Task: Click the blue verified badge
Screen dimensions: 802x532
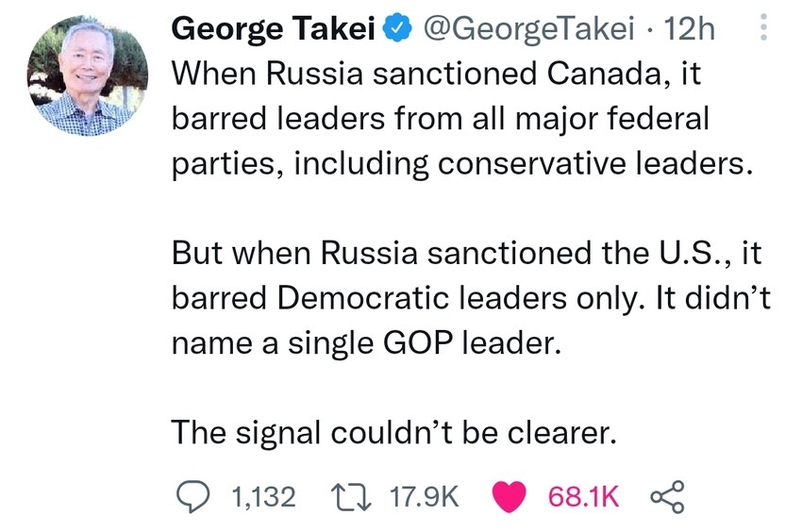Action: [399, 31]
